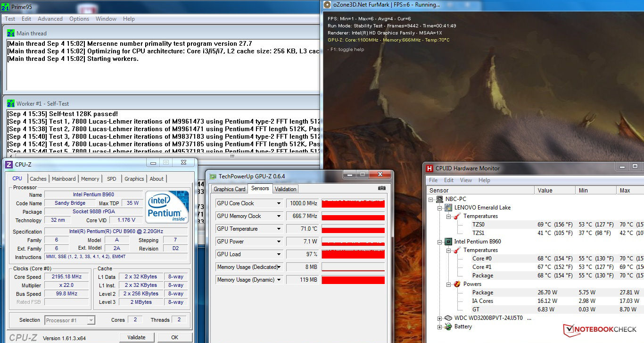Click the FurMark title bar icon
Image resolution: width=644 pixels, height=343 pixels.
[x=327, y=5]
